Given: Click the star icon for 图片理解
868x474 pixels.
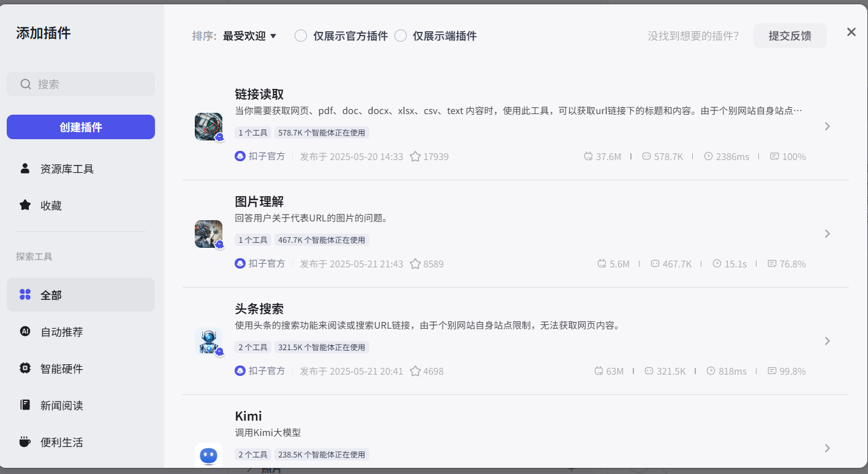Looking at the screenshot, I should point(415,264).
